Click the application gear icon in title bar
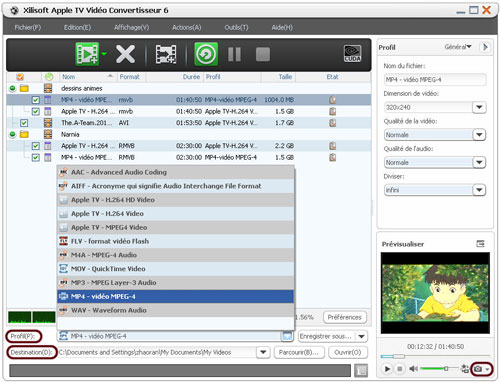 (14, 10)
